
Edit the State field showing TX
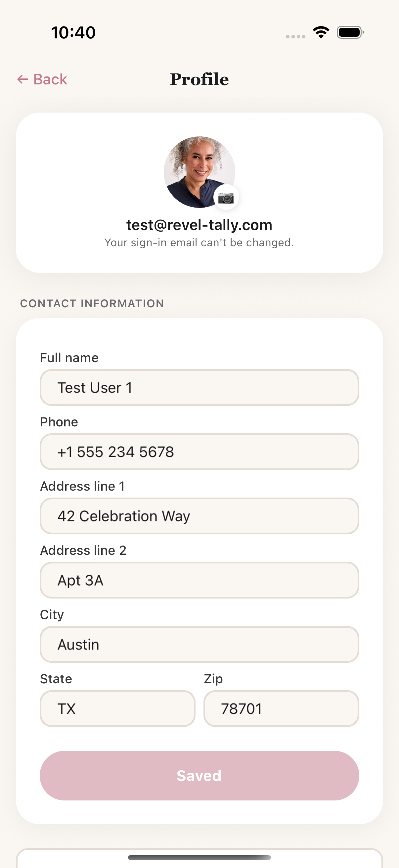click(117, 708)
